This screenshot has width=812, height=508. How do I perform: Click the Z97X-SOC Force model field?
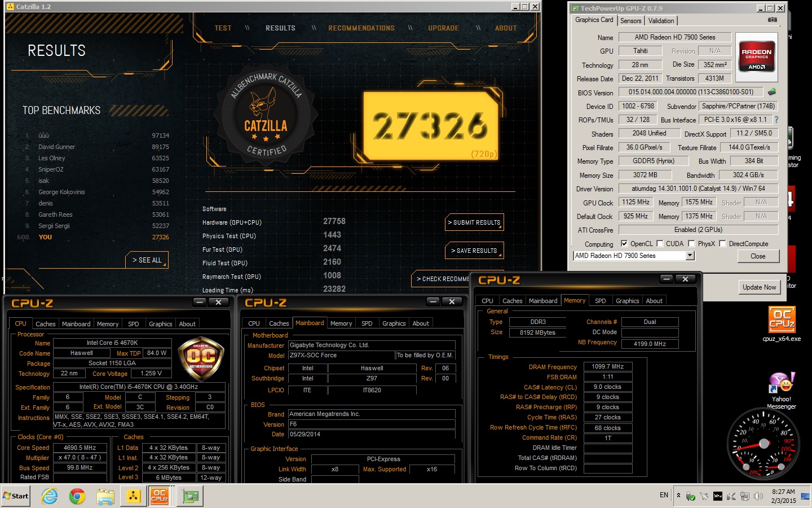click(x=341, y=356)
